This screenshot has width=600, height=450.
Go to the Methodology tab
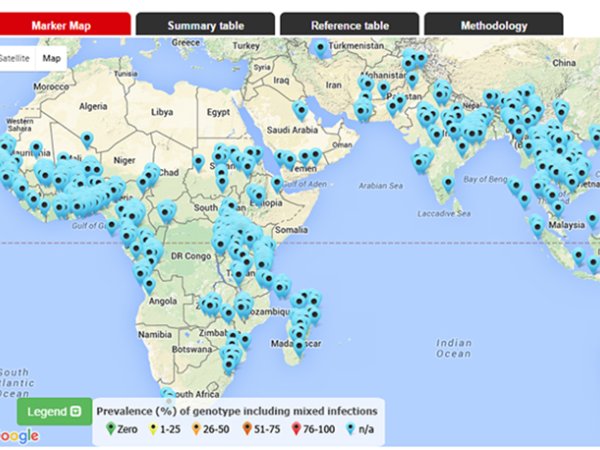(494, 25)
